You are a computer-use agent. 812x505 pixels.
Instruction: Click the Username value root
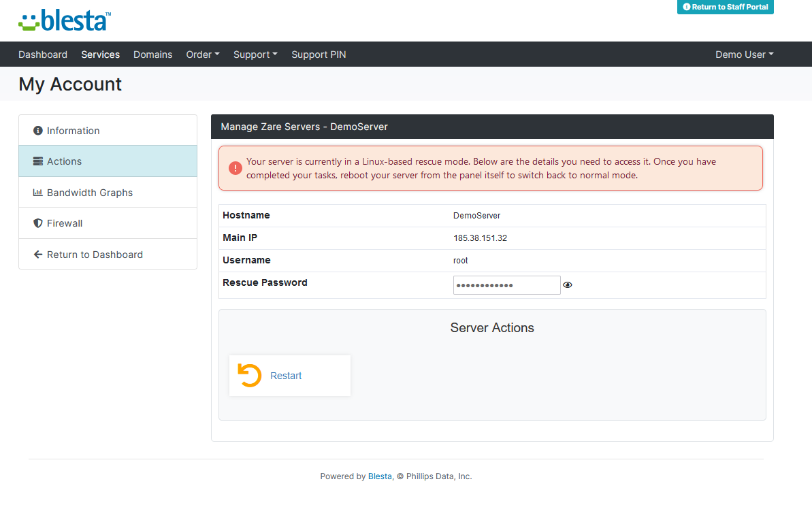click(x=460, y=261)
